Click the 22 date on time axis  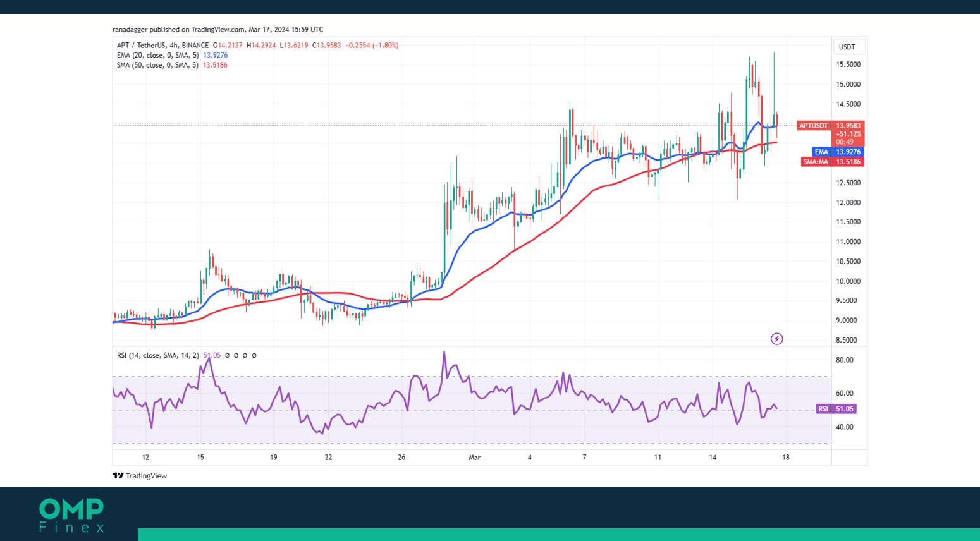(328, 458)
